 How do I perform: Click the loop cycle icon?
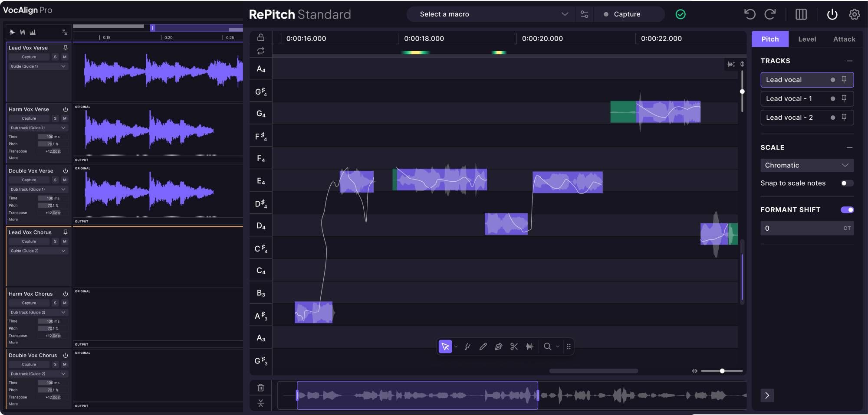pyautogui.click(x=261, y=51)
